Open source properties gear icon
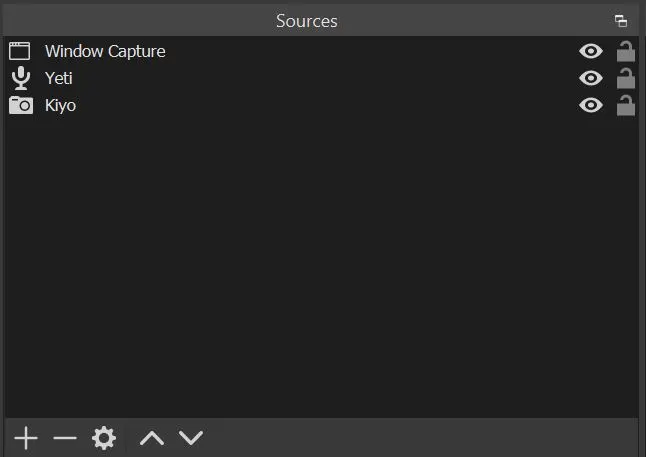This screenshot has width=646, height=457. (x=104, y=438)
